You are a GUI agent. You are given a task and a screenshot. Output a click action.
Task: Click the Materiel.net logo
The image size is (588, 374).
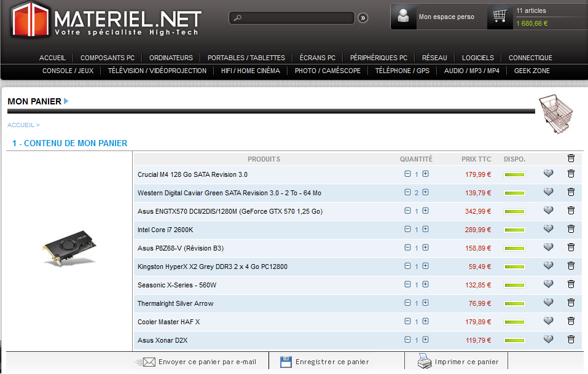tap(106, 19)
